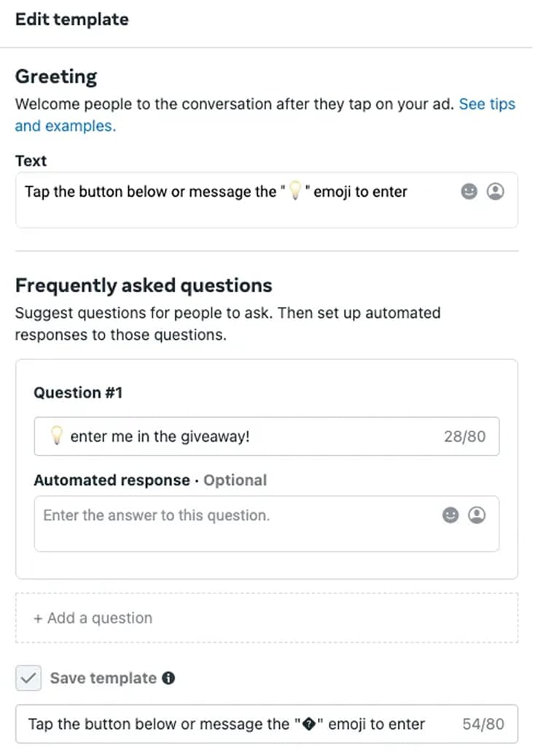Click lightbulb emoji in Question #1 field
The width and height of the screenshot is (533, 756).
click(x=56, y=436)
